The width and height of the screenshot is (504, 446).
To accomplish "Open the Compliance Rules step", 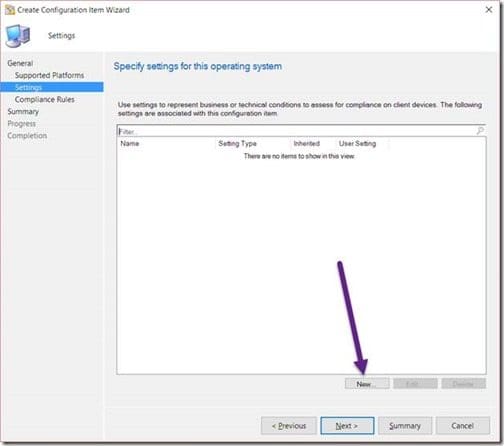I will click(45, 99).
